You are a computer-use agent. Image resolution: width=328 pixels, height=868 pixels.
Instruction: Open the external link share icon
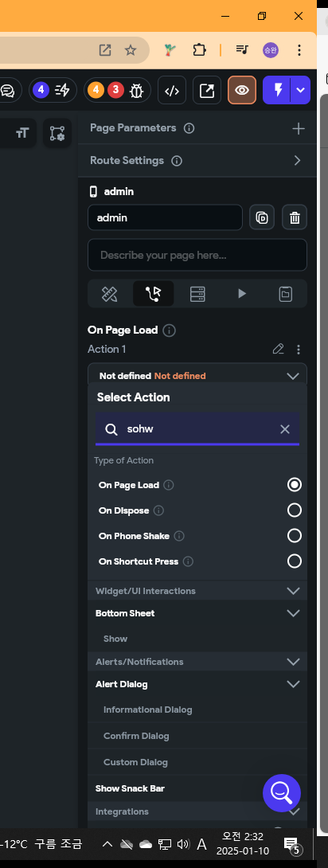click(x=207, y=90)
